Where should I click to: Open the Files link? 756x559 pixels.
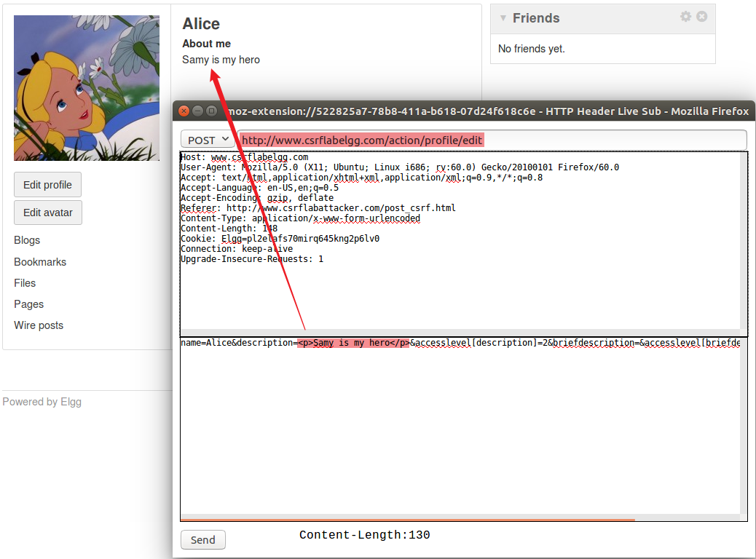[25, 283]
